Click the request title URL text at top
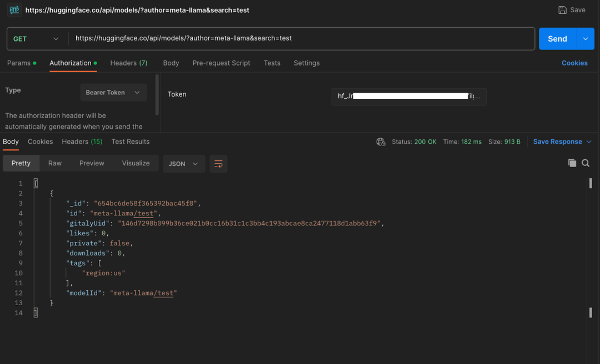 click(x=137, y=11)
